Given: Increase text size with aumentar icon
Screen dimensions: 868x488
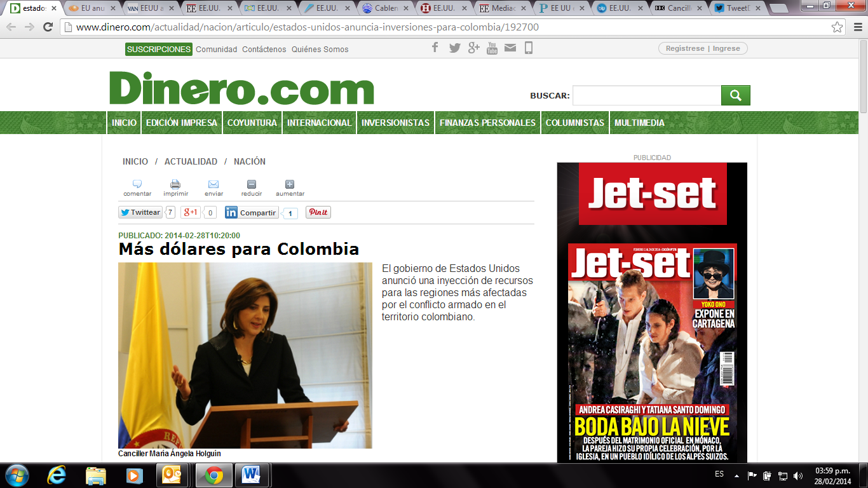Looking at the screenshot, I should coord(290,184).
